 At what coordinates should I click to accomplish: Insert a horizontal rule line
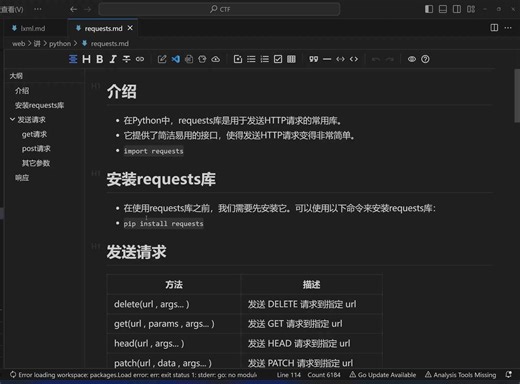(327, 59)
